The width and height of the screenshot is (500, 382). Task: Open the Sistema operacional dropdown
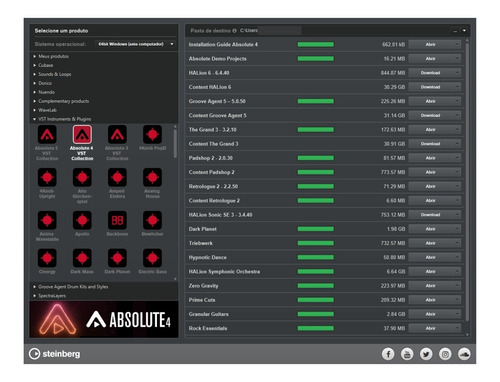(x=135, y=44)
